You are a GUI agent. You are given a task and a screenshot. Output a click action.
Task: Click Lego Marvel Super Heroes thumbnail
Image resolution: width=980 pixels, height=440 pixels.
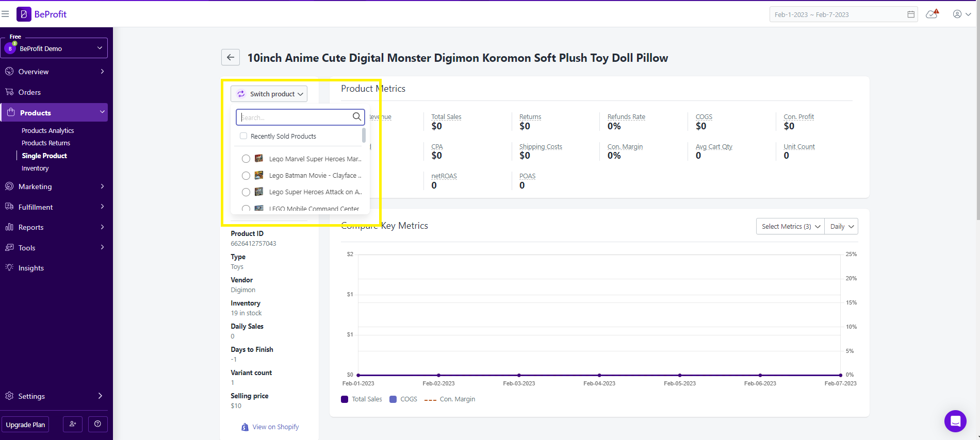coord(259,159)
